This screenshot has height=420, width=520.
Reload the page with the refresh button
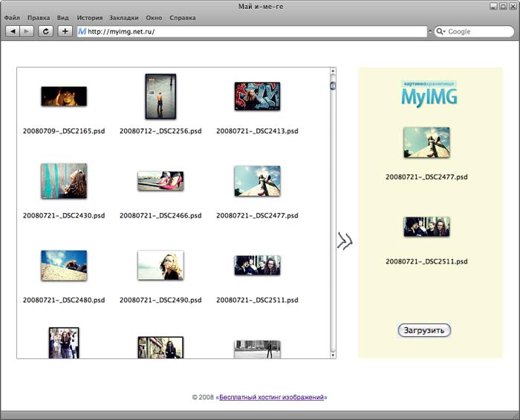[46, 31]
